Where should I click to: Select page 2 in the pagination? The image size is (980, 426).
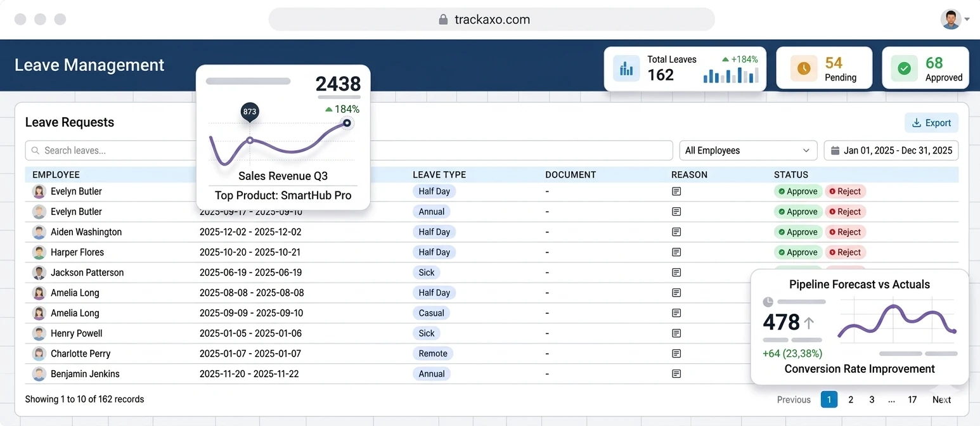click(850, 399)
